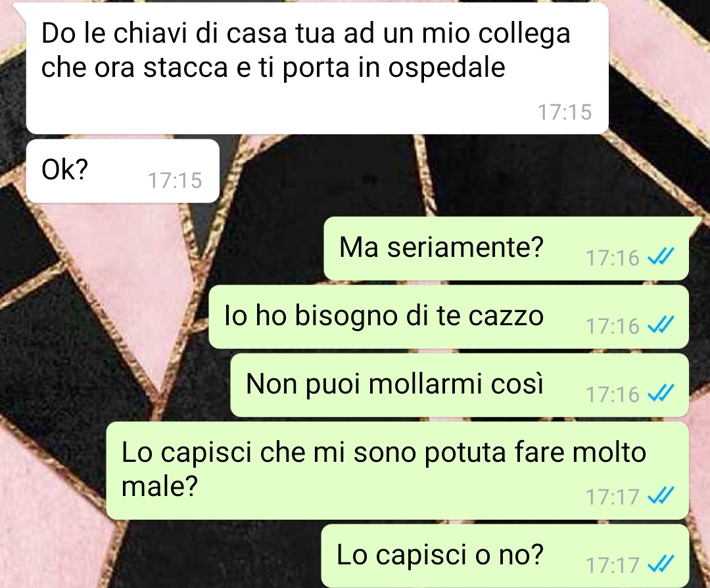Tap the 17:15 timestamp next to 'Ok?'
Viewport: 710px width, 588px height.
click(x=175, y=180)
